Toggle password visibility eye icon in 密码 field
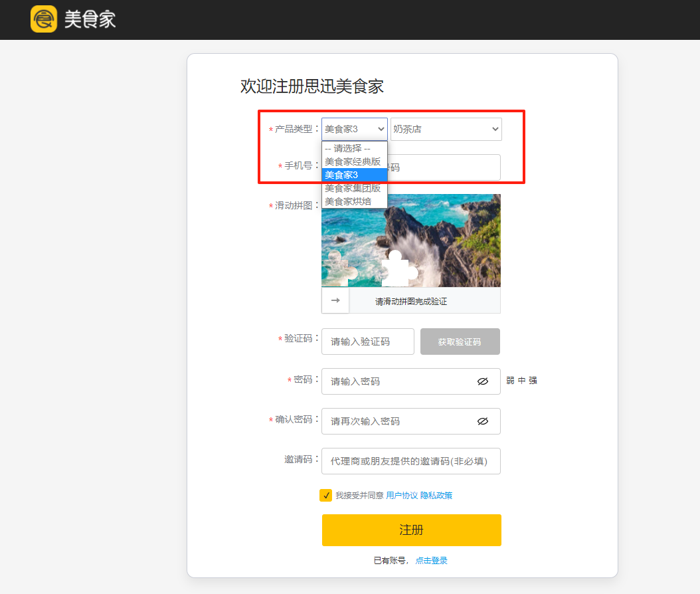The image size is (700, 594). coord(483,381)
